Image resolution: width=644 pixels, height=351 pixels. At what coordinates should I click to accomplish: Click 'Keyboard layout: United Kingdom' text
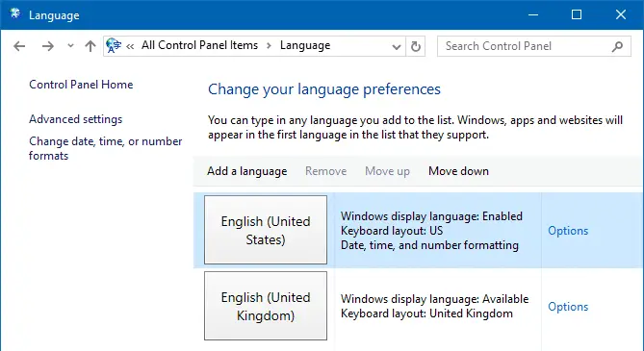coord(426,313)
